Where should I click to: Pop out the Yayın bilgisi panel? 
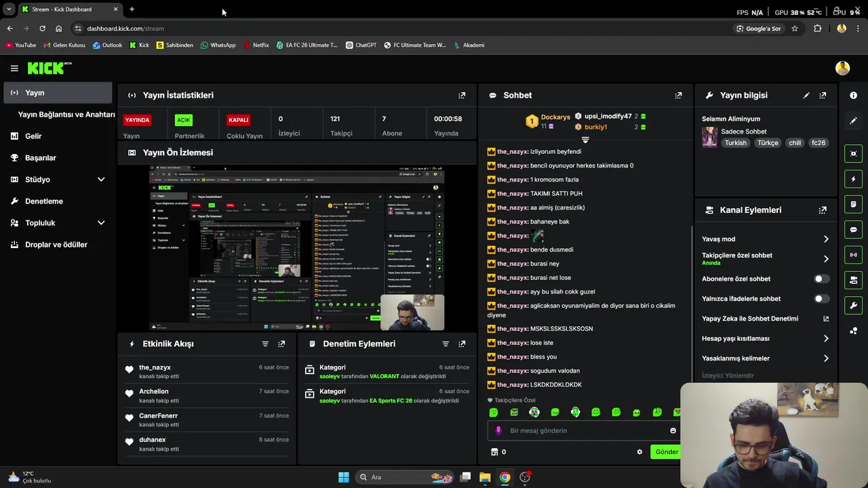[x=823, y=96]
